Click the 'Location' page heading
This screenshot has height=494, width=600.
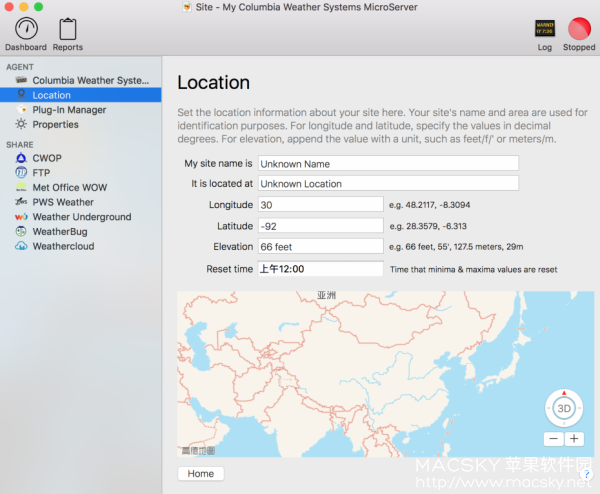tap(214, 82)
